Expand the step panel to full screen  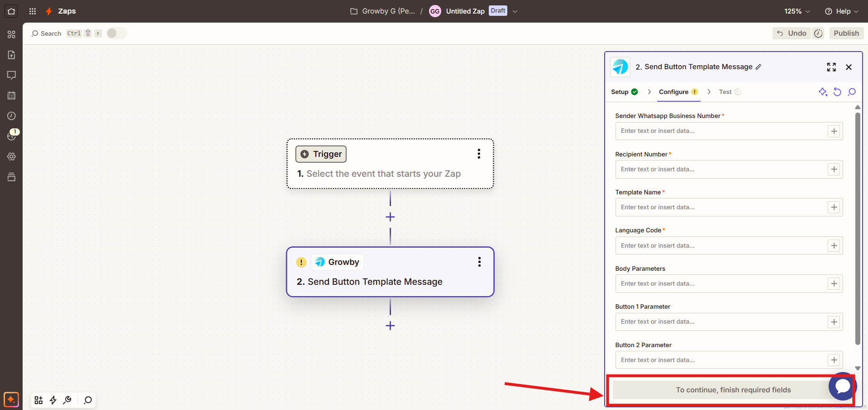pyautogui.click(x=831, y=67)
